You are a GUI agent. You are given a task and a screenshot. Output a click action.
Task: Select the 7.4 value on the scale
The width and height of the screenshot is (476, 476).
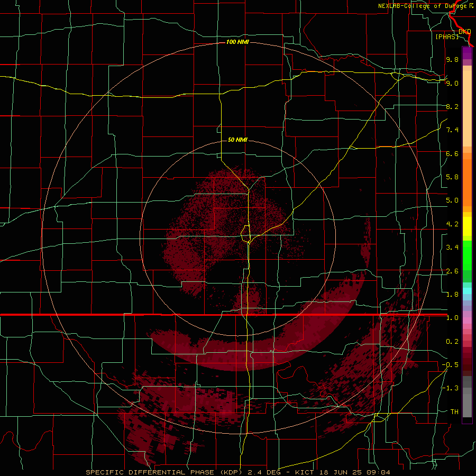pyautogui.click(x=452, y=130)
